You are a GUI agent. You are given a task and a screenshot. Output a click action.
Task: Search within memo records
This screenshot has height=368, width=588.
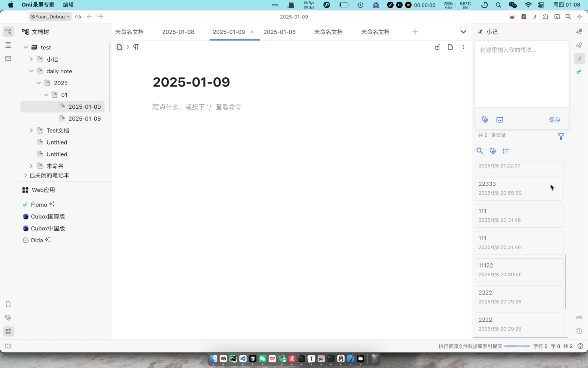point(480,151)
